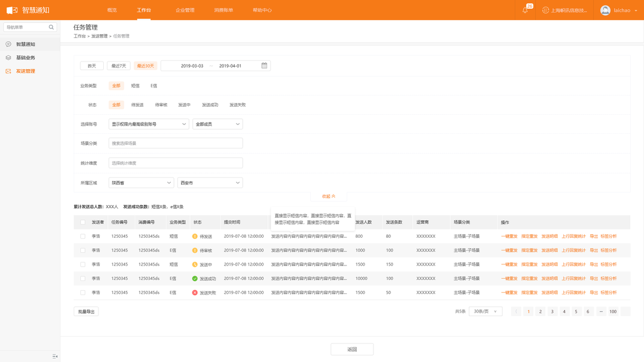Click the 智慧通知 logo icon in header
644x362 pixels.
coord(12,10)
